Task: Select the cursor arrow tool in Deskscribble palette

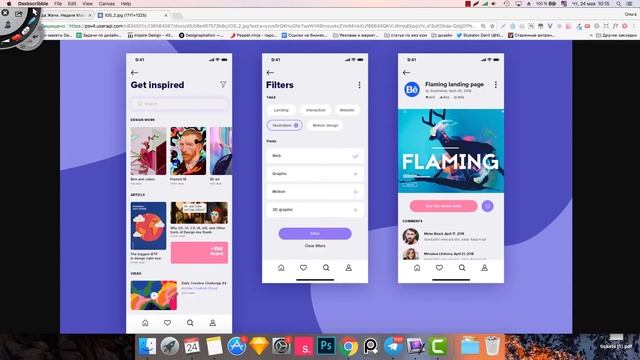Action: pos(35,12)
